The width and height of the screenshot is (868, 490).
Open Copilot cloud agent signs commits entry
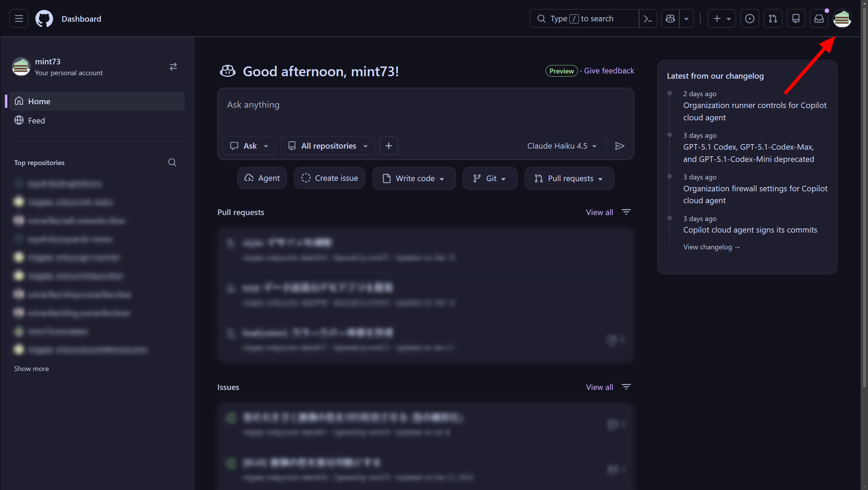(750, 230)
